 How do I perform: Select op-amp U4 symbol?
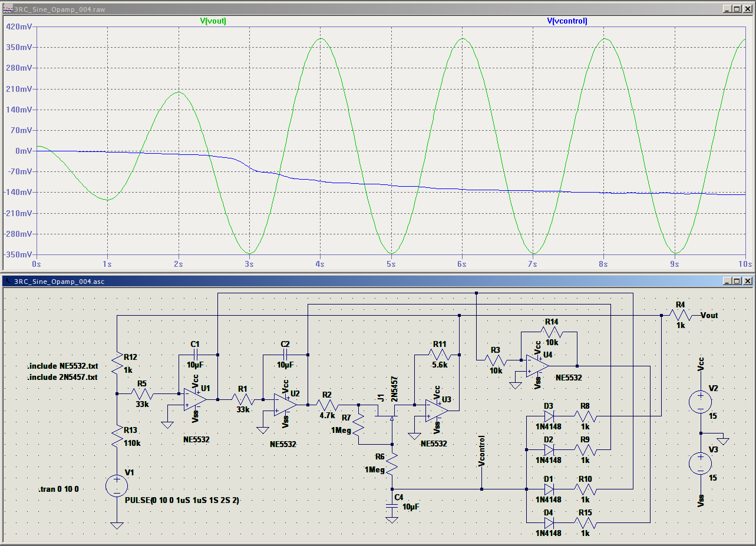537,366
